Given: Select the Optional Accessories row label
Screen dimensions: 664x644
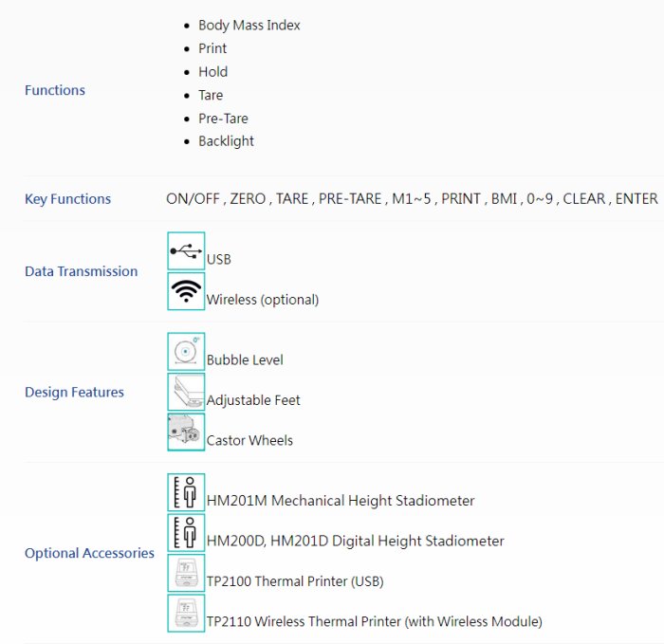Looking at the screenshot, I should click(89, 553).
